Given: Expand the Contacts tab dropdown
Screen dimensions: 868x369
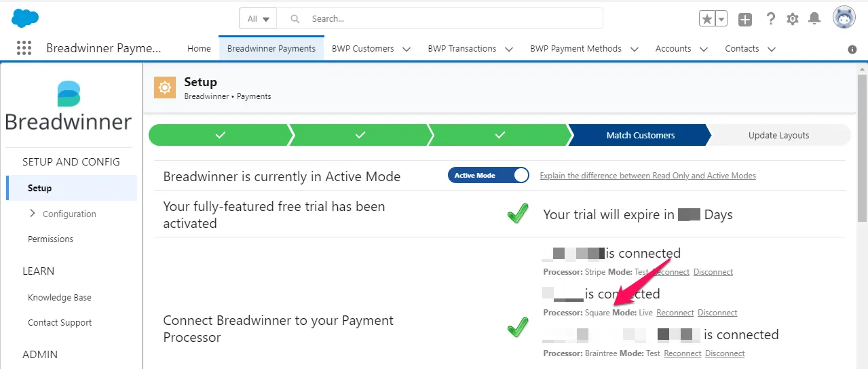Looking at the screenshot, I should 772,49.
